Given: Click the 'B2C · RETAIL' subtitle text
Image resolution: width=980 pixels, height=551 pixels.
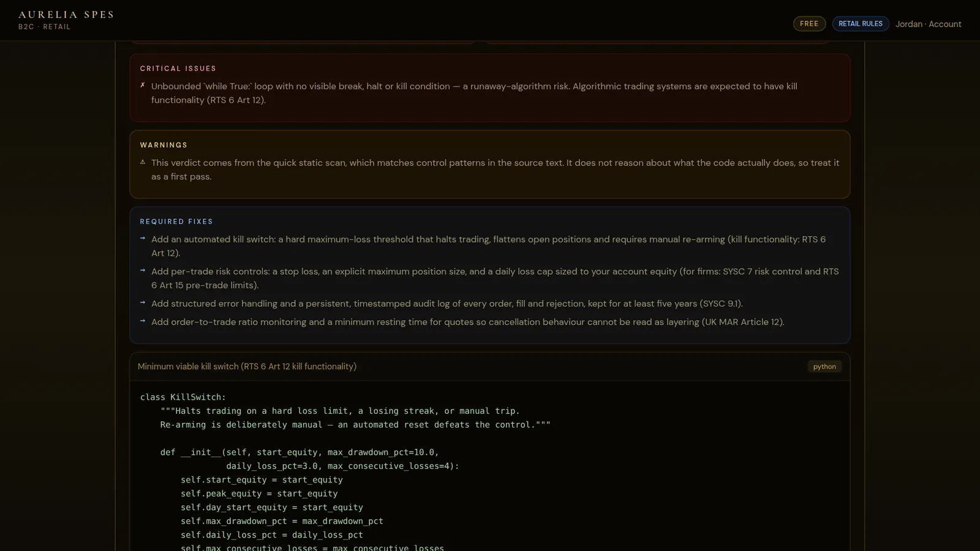Looking at the screenshot, I should click(44, 27).
